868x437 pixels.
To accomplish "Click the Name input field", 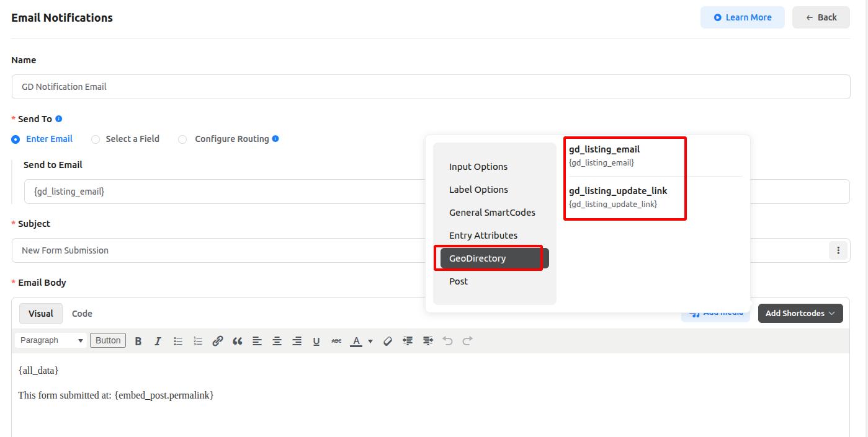I will point(431,87).
